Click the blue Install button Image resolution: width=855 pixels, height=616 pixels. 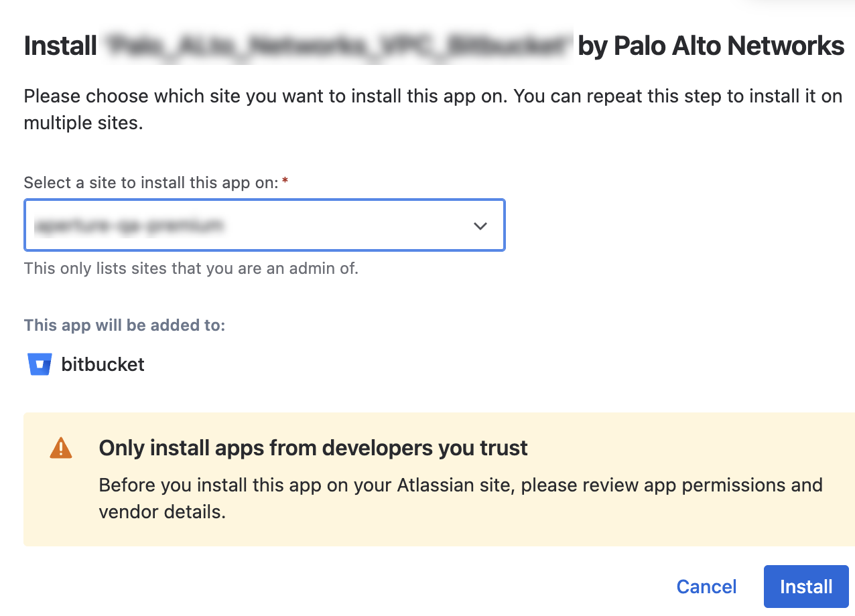pyautogui.click(x=806, y=587)
